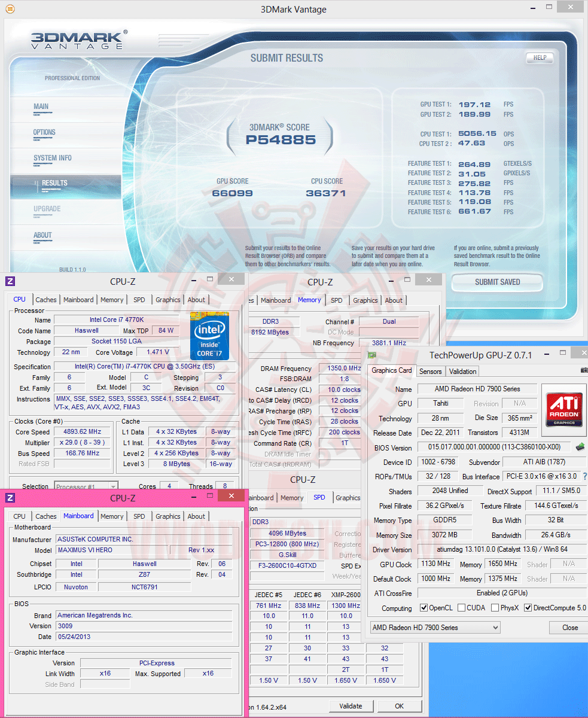
Task: Save the BIOS with the chip icon in GPU-Z
Action: [x=580, y=447]
